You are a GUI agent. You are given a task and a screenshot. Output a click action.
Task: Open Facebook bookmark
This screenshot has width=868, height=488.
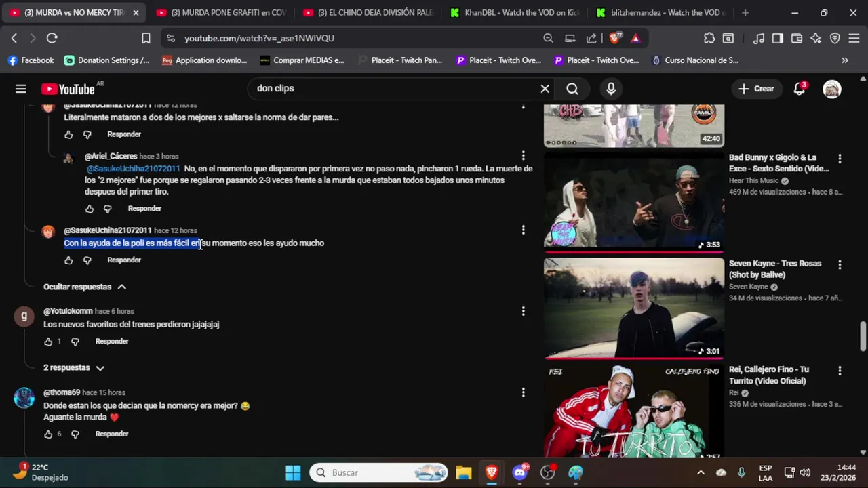click(31, 60)
